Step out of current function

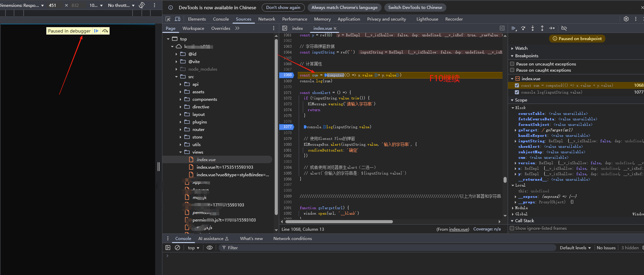[542, 28]
